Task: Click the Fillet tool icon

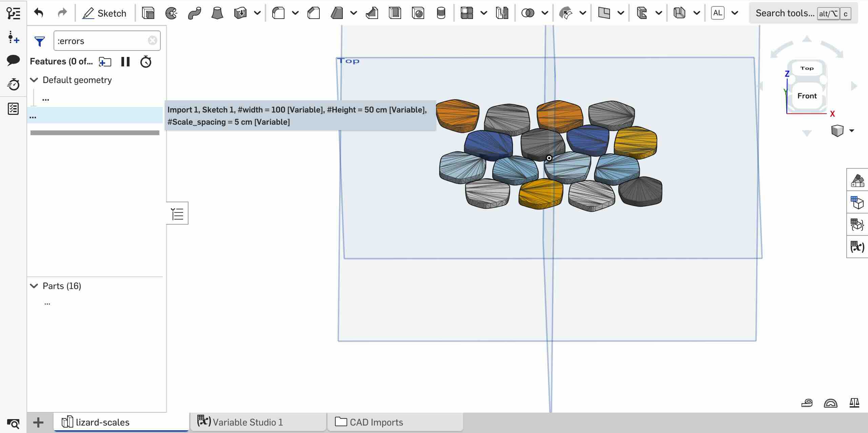Action: (278, 13)
